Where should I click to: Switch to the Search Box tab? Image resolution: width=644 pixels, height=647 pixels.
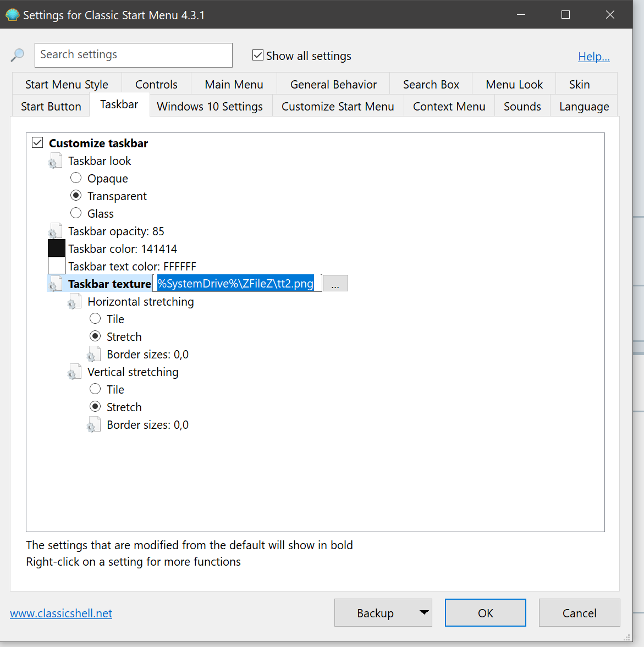[x=431, y=84]
